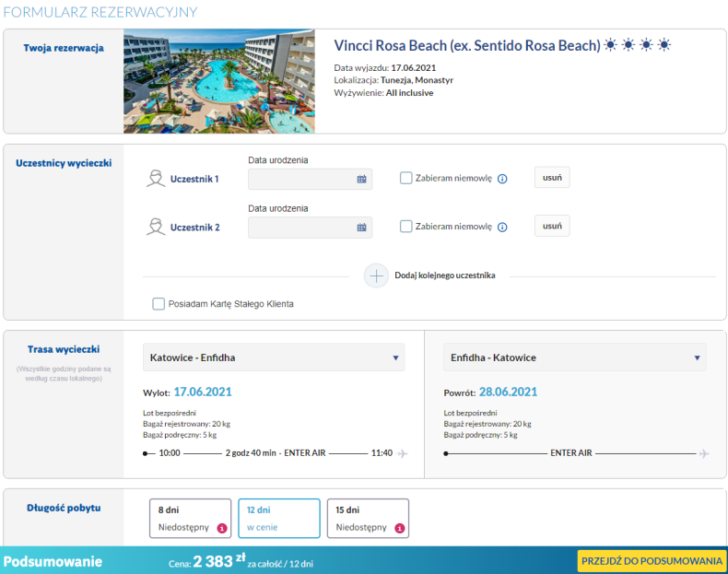Click the Uczestnik 1 person avatar icon
Viewport: 728px width, 574px height.
point(156,179)
